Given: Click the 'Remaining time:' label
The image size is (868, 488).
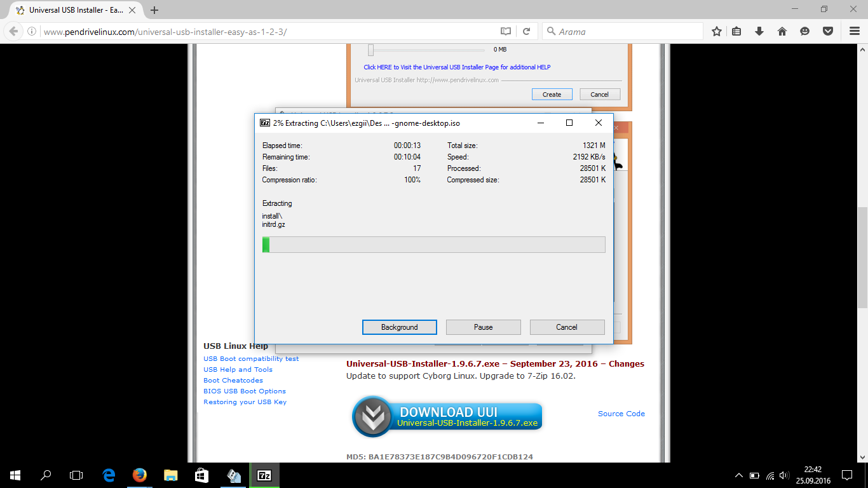Looking at the screenshot, I should (x=286, y=157).
